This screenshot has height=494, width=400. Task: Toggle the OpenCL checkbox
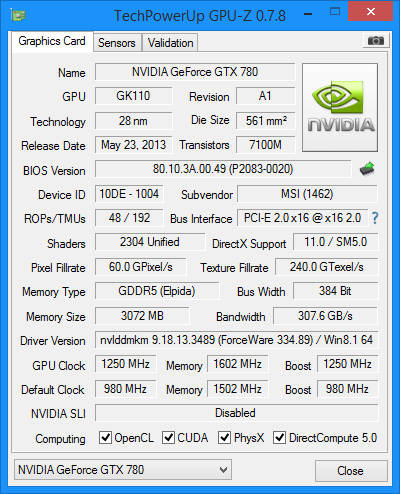click(x=105, y=437)
